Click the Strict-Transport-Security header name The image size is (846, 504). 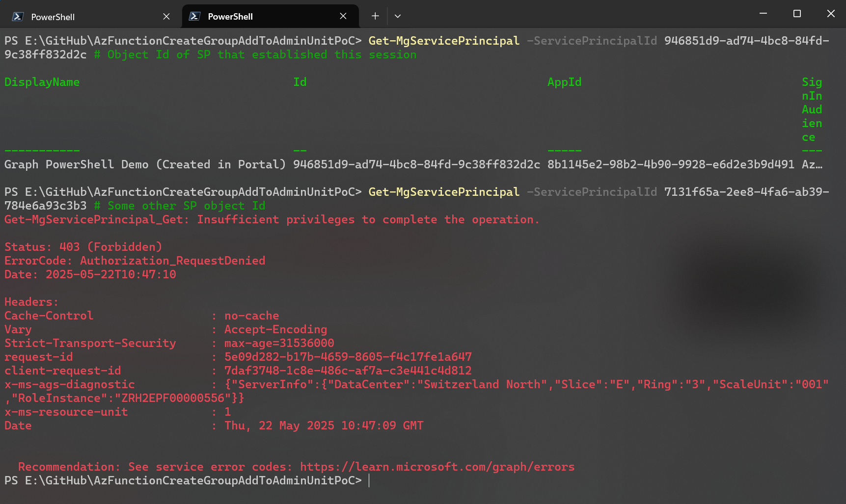point(90,343)
